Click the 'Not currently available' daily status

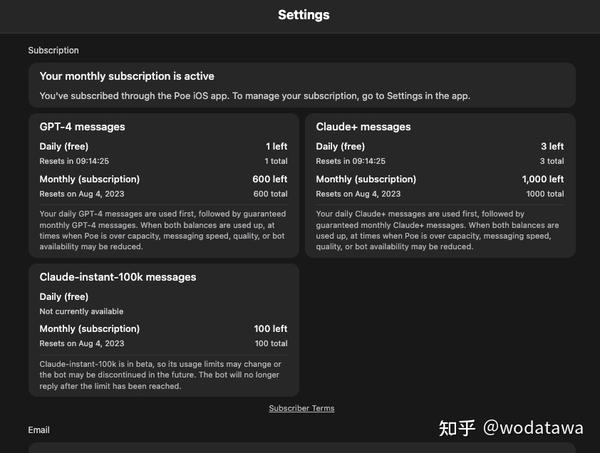pos(84,310)
